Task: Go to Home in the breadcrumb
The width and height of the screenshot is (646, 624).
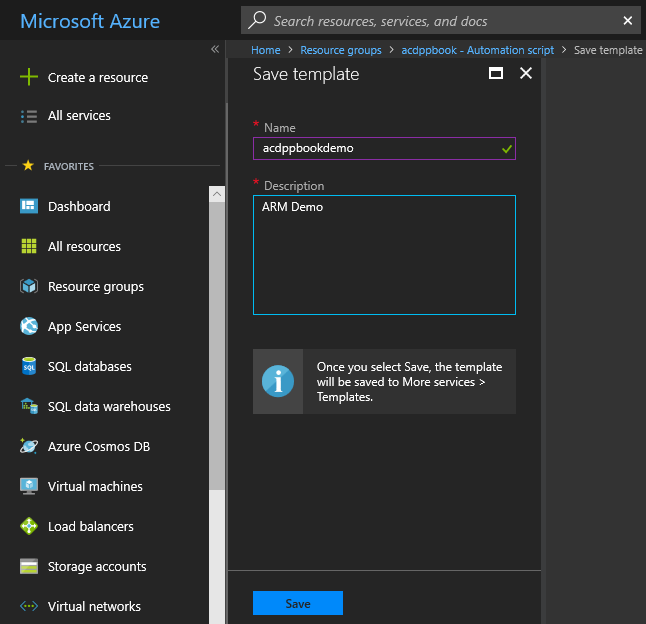Action: click(x=265, y=49)
